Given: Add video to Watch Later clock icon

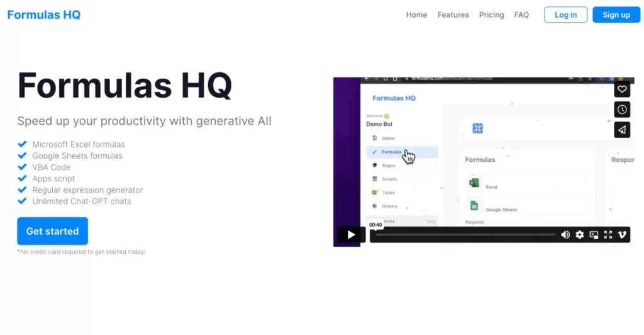Looking at the screenshot, I should tap(622, 110).
